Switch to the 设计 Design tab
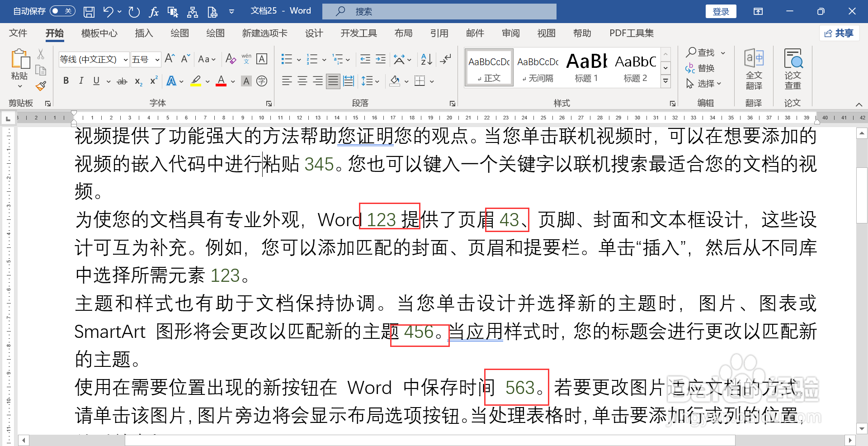Viewport: 868px width, 446px height. point(314,33)
